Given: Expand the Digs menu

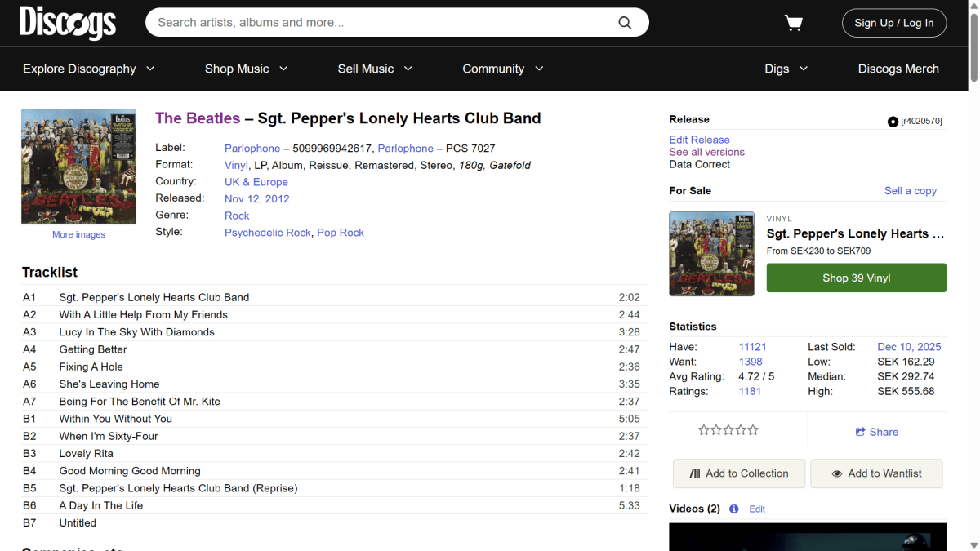Looking at the screenshot, I should click(x=786, y=69).
